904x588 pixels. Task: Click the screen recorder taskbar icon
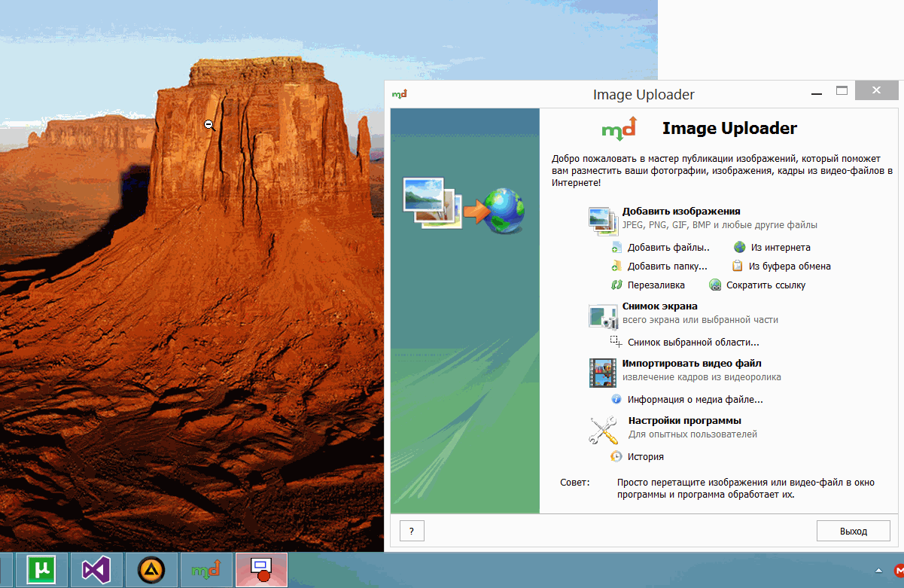[x=261, y=570]
